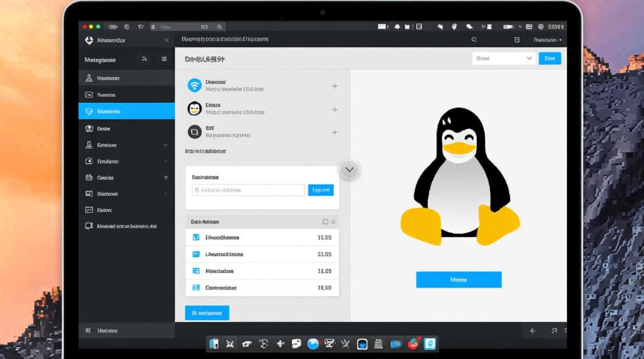Click the icon in the first table row
Viewport: 644px width, 359px height.
coord(195,237)
